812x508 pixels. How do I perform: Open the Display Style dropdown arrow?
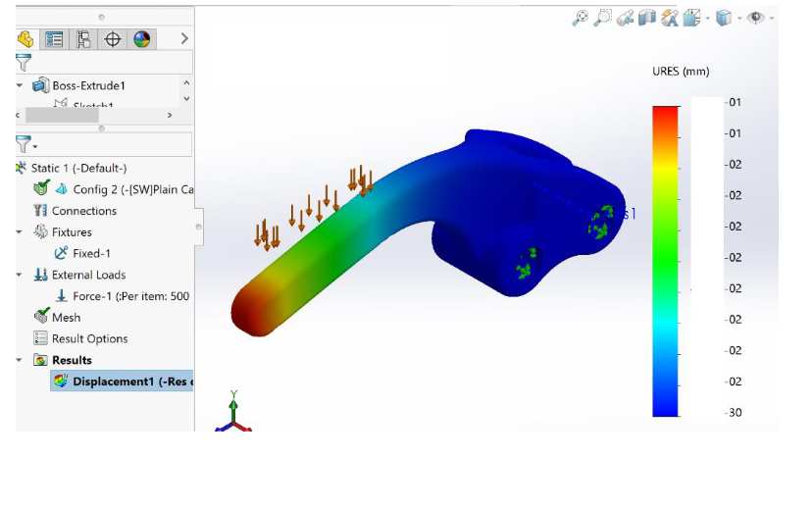pyautogui.click(x=739, y=19)
